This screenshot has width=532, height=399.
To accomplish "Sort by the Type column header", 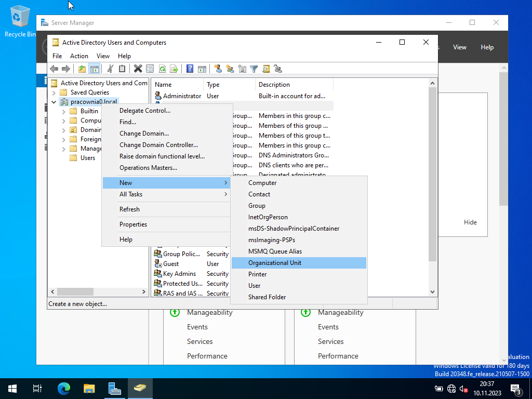I will (x=229, y=85).
